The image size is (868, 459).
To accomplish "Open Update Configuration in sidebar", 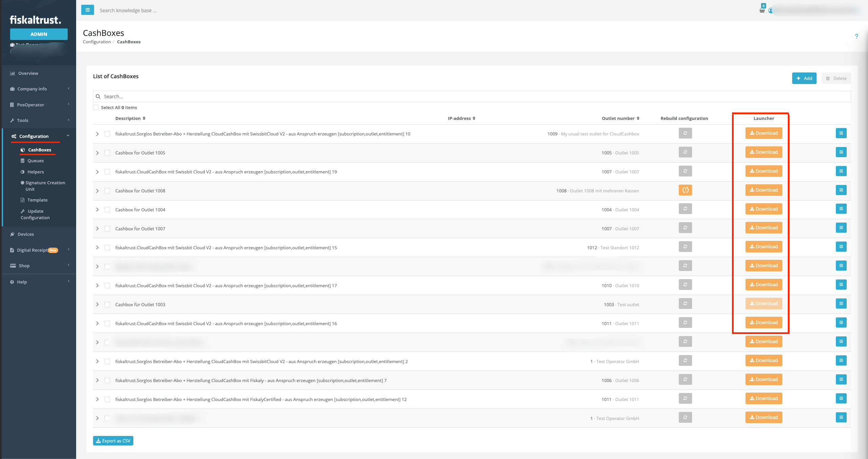I will point(35,214).
